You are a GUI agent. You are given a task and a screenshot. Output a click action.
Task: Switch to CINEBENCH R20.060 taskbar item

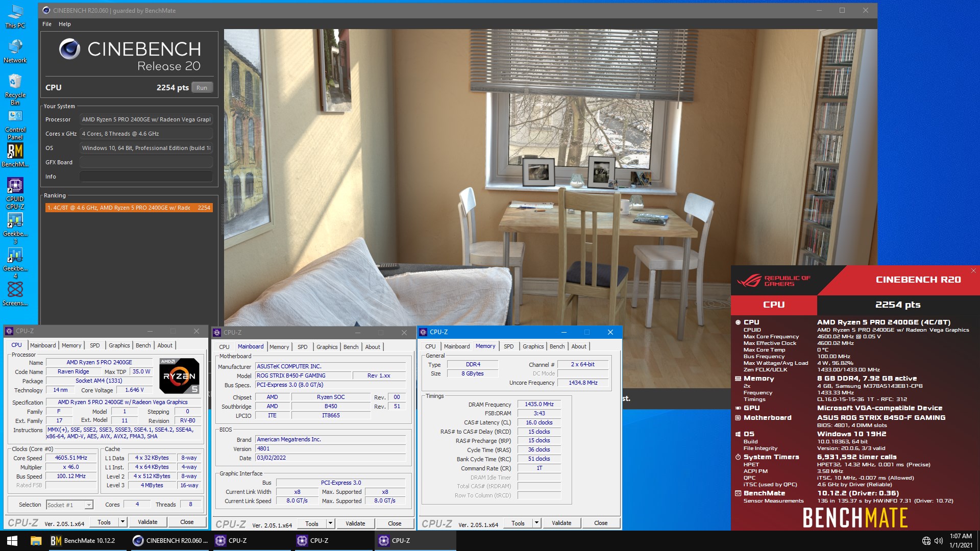pos(169,541)
